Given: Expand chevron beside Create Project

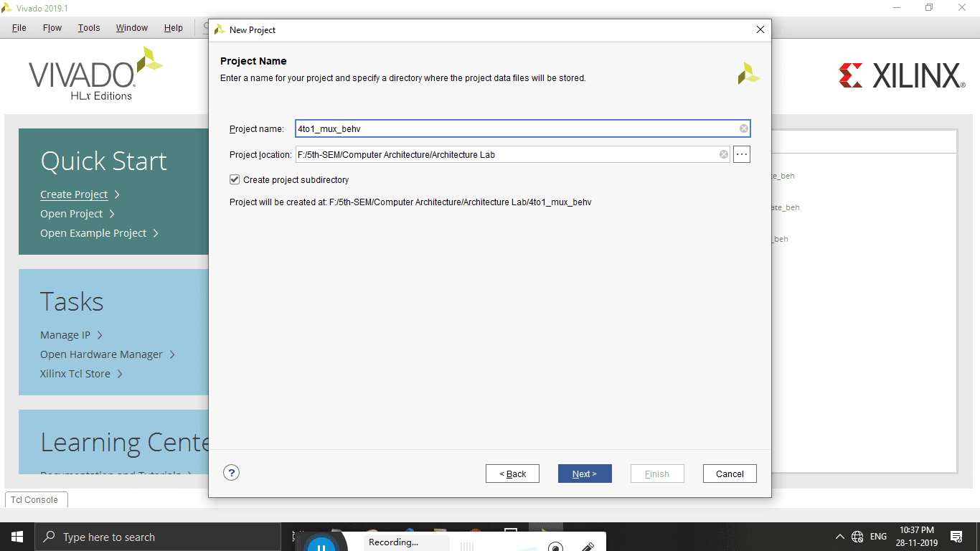Looking at the screenshot, I should pyautogui.click(x=117, y=194).
